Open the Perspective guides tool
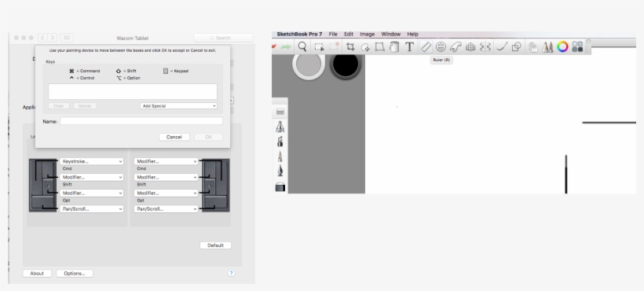Screen dimensions: 644x291 pos(470,47)
